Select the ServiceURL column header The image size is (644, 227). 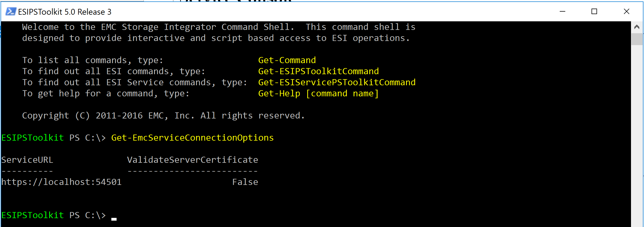[x=27, y=160]
